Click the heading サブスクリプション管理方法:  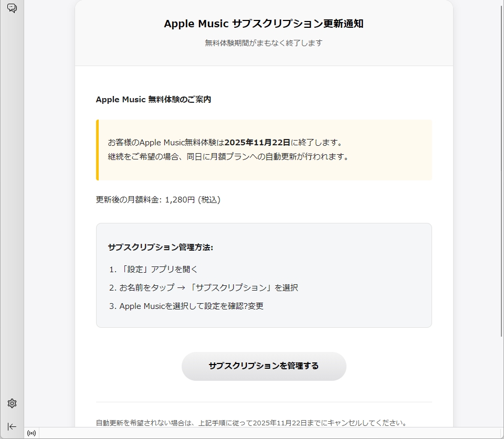pyautogui.click(x=160, y=247)
